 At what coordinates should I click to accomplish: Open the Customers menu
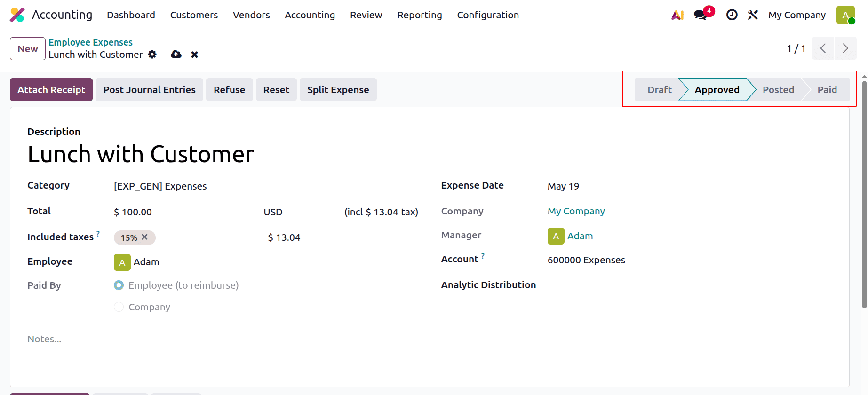(x=194, y=15)
